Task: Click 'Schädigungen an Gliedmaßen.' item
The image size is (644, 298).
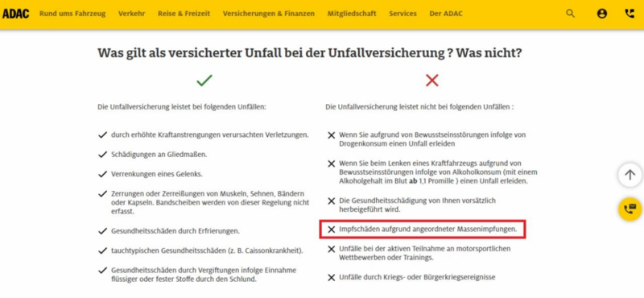Action: tap(159, 155)
